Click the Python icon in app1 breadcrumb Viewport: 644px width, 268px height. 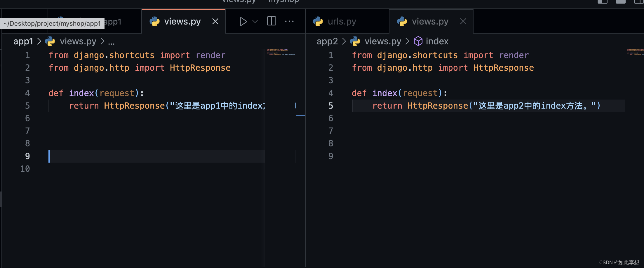pos(50,41)
